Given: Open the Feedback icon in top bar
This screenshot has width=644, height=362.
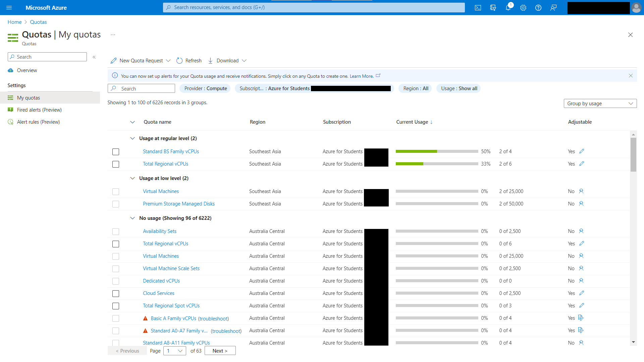Looking at the screenshot, I should (x=553, y=7).
